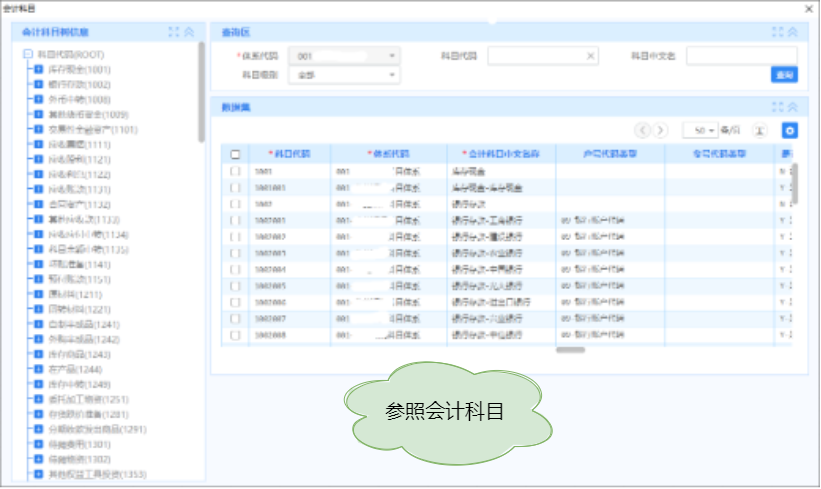Image resolution: width=821 pixels, height=489 pixels.
Task: Toggle the select-all checkbox in table header
Action: 235,154
